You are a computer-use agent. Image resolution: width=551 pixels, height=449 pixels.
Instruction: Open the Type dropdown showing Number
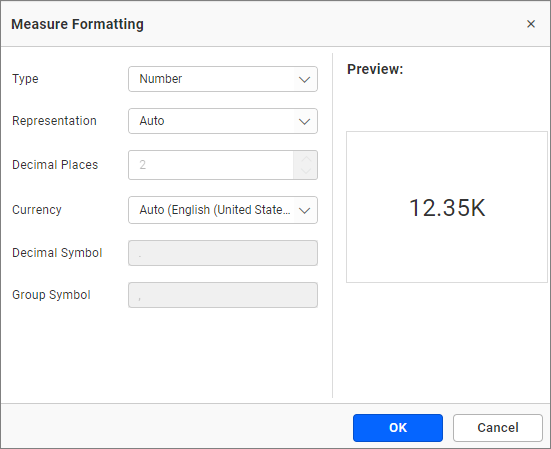[x=223, y=79]
